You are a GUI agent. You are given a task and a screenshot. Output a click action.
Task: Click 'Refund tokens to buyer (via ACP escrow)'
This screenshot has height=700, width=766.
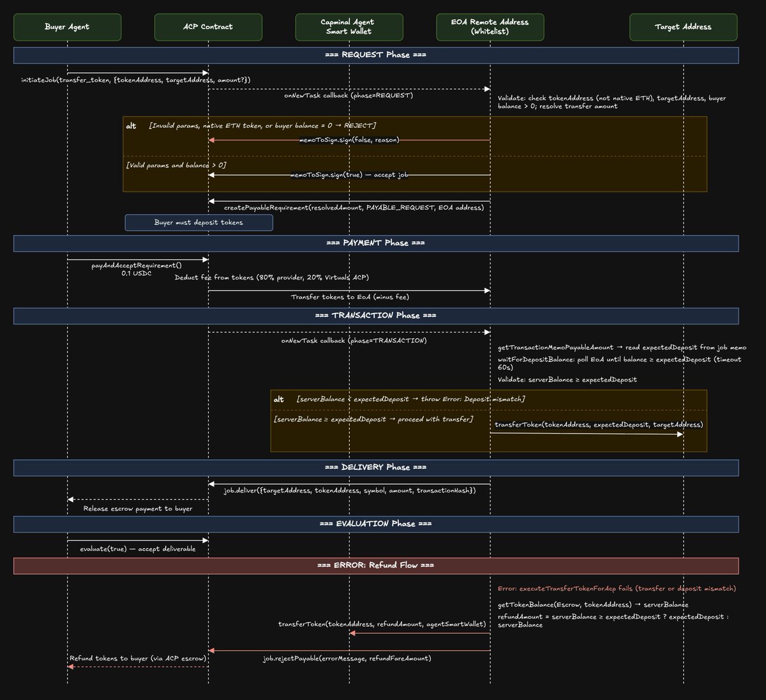point(138,658)
